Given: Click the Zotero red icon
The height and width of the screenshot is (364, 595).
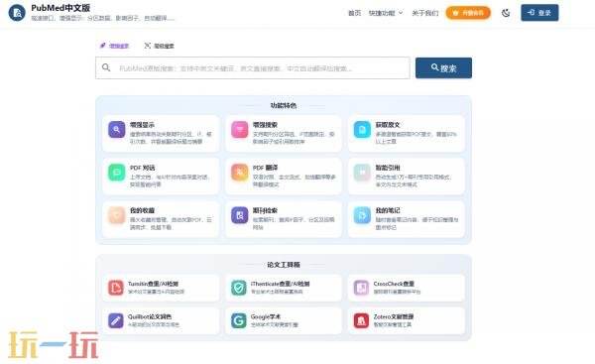Looking at the screenshot, I should (361, 320).
